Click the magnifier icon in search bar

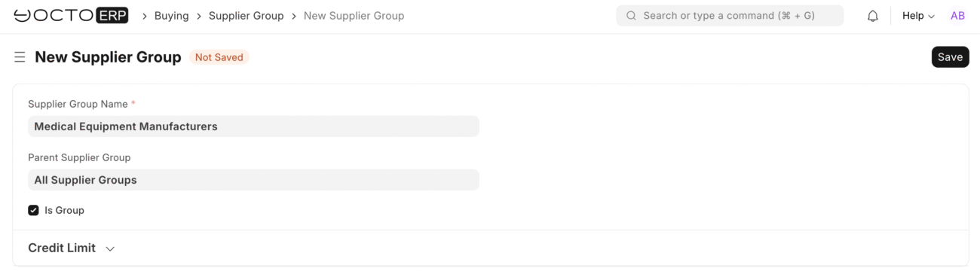(631, 16)
